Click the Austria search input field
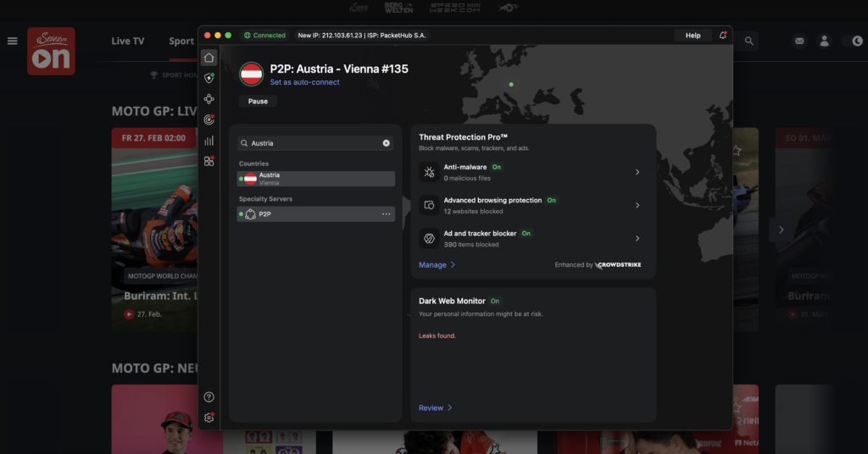Image resolution: width=868 pixels, height=454 pixels. pos(315,143)
